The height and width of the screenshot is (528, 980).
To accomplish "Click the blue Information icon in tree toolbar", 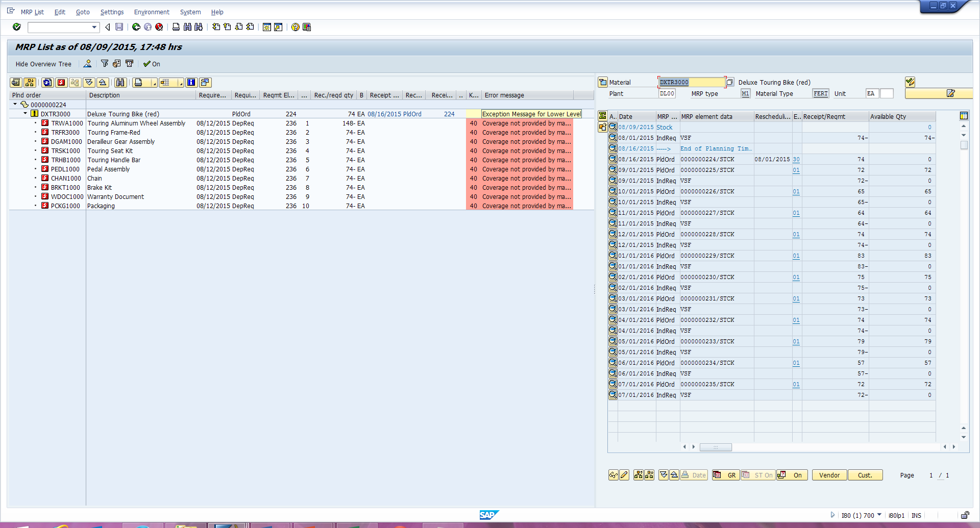I will tap(191, 83).
